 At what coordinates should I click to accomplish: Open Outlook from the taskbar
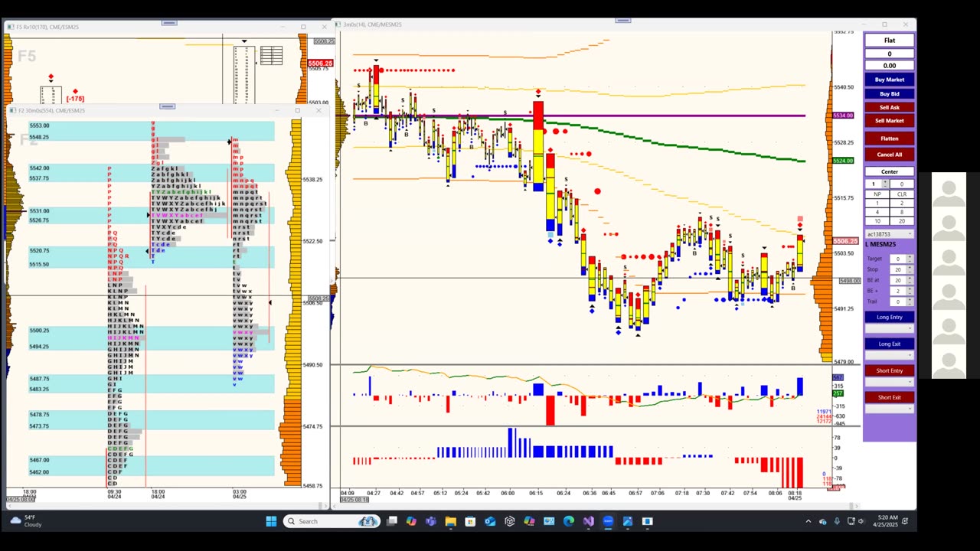pos(490,521)
